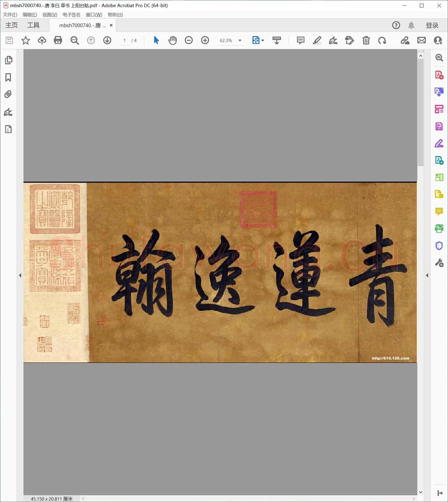Open search tool in right pane
This screenshot has width=448, height=502.
click(x=439, y=58)
